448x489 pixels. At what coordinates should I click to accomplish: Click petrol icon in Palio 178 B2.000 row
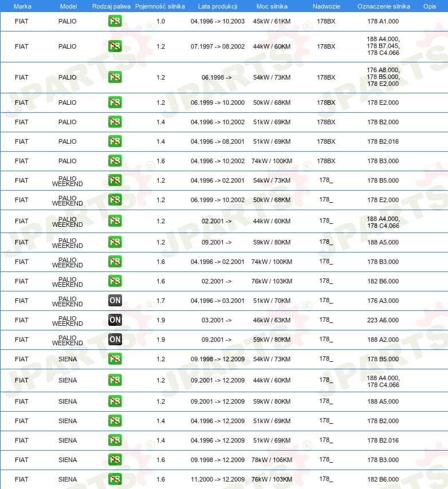click(x=115, y=121)
